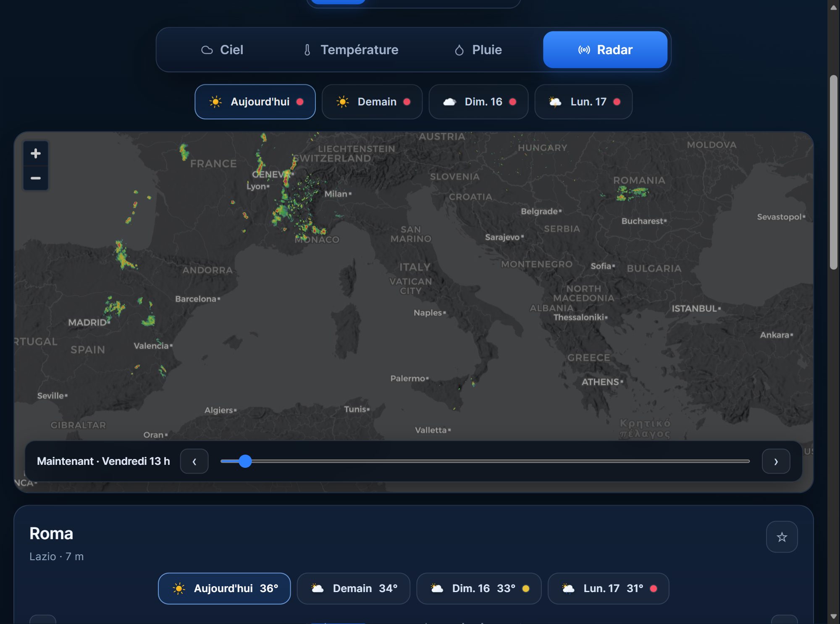Screen dimensions: 840x624
Task: Click the Sarajevo label on the map
Action: pos(502,237)
